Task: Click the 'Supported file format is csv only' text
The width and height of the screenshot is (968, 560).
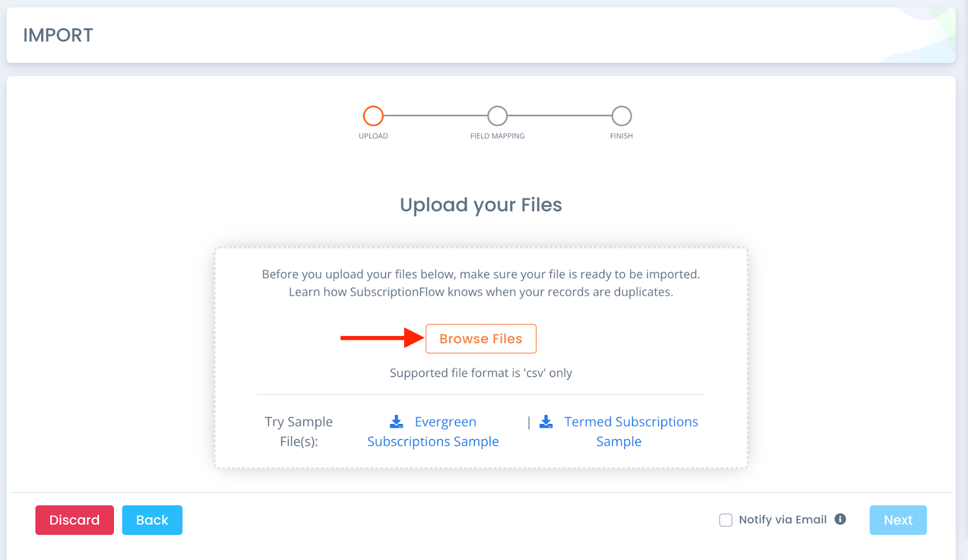Action: coord(481,373)
